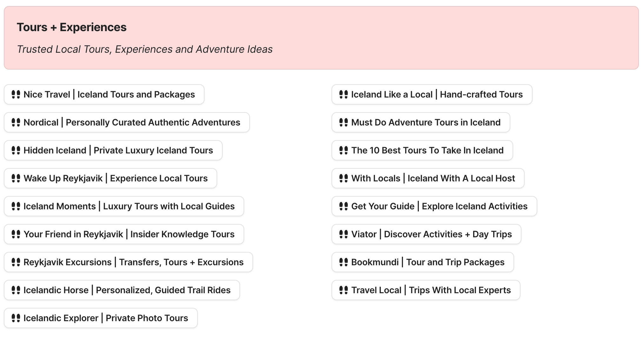
Task: Go to Icelandic Horse trail rides
Action: click(127, 290)
